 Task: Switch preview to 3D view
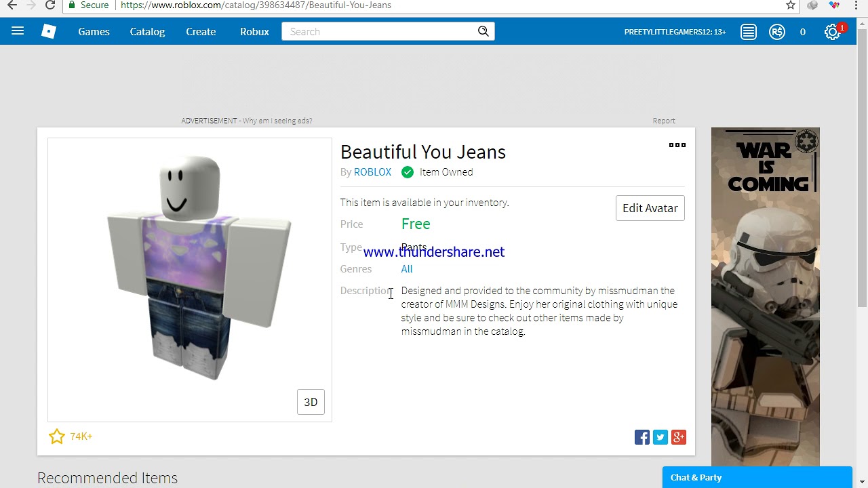click(x=311, y=402)
